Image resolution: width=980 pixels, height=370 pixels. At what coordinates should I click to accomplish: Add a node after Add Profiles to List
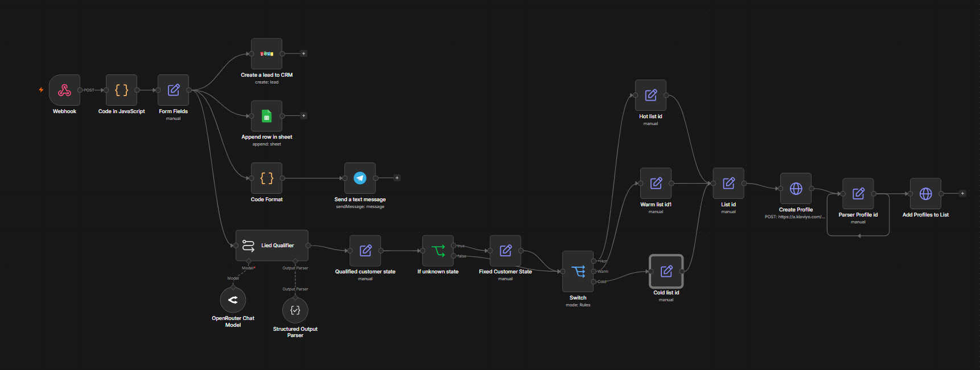[962, 193]
